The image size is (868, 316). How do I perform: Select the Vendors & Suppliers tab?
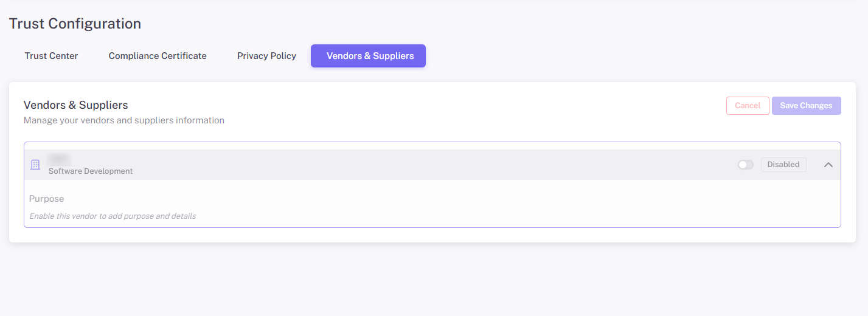370,56
